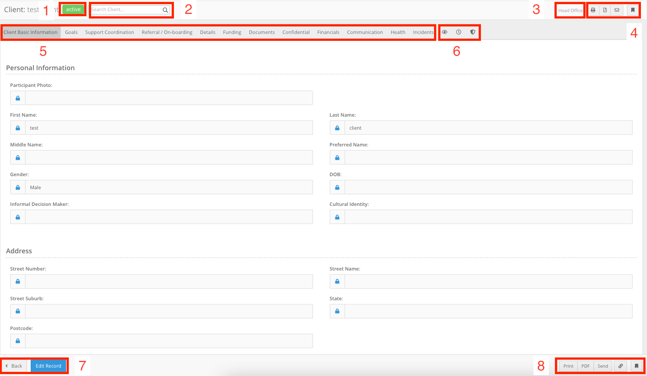Open the clock history icon in the tab bar
This screenshot has height=376, width=647.
(458, 32)
